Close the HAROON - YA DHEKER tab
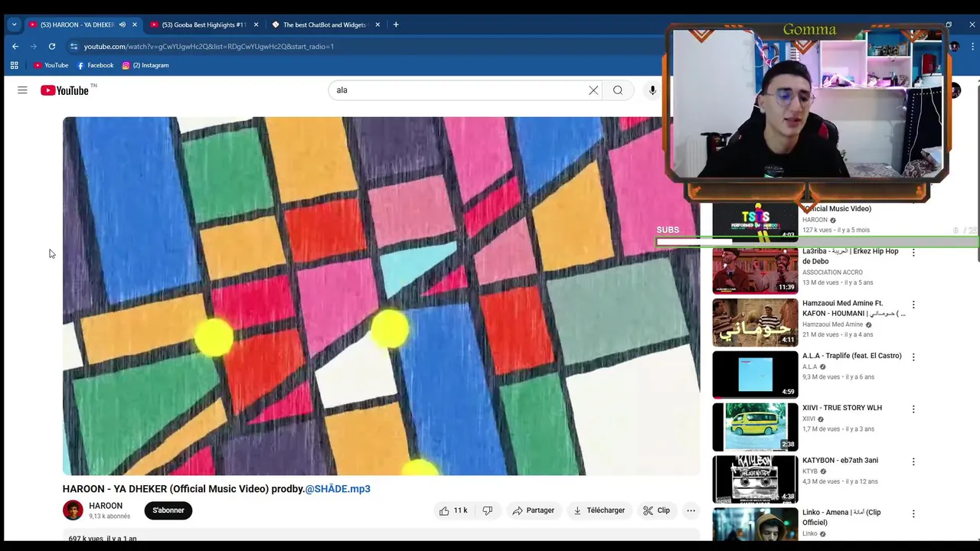 click(135, 24)
